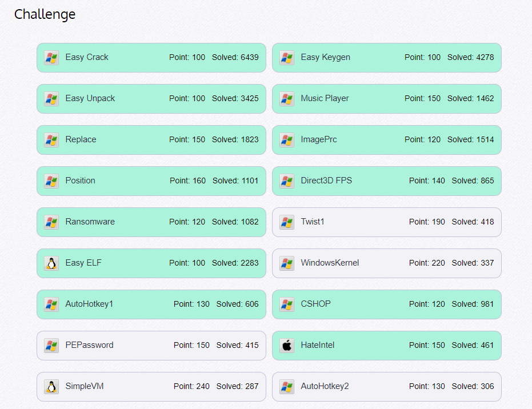
Task: Click the Windows icon beside ImagePrc
Action: (x=287, y=140)
